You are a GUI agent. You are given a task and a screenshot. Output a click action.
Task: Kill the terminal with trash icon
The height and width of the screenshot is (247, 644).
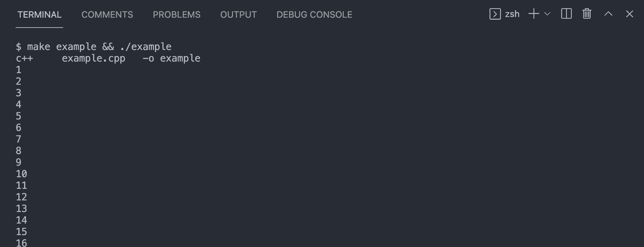point(587,14)
